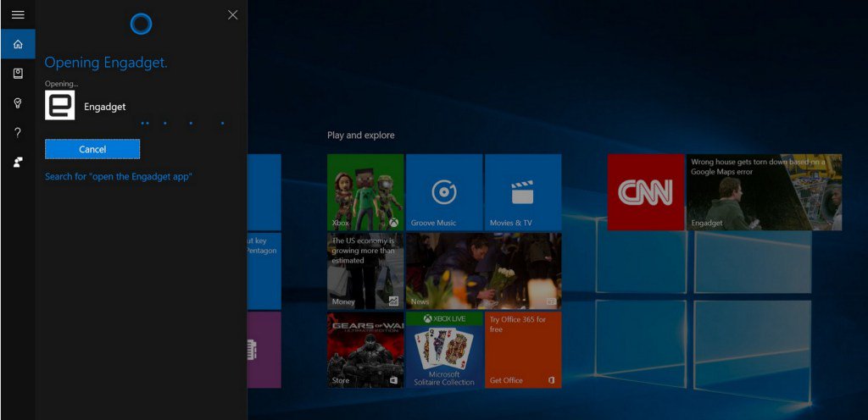Open the Get Office tile
The image size is (868, 420).
pos(523,350)
